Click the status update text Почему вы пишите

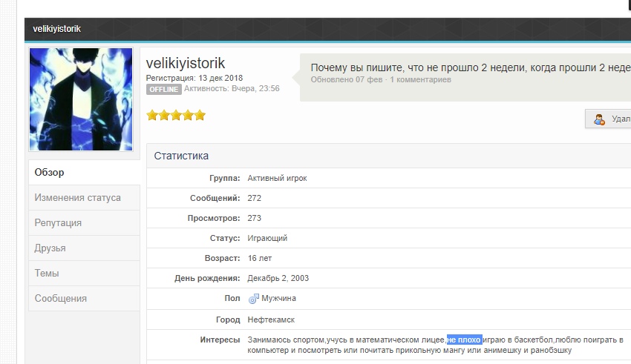pyautogui.click(x=471, y=67)
